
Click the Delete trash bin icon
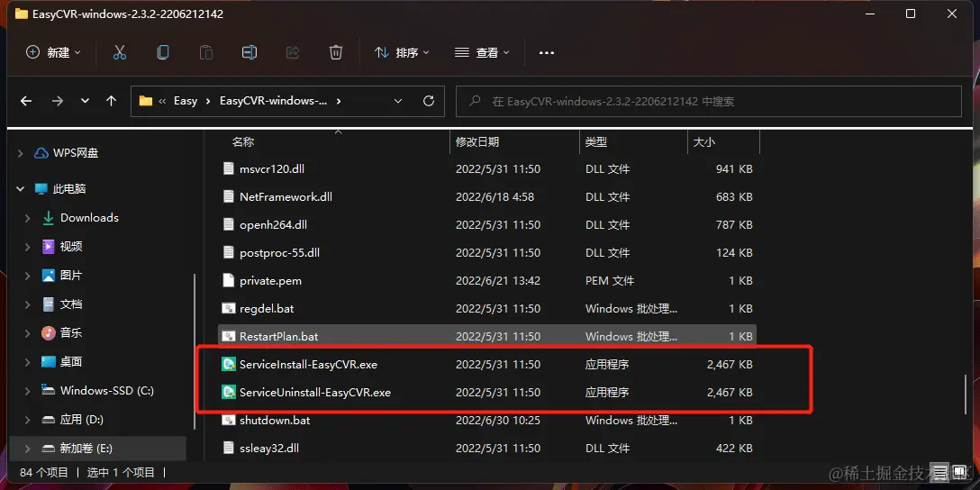(x=336, y=52)
